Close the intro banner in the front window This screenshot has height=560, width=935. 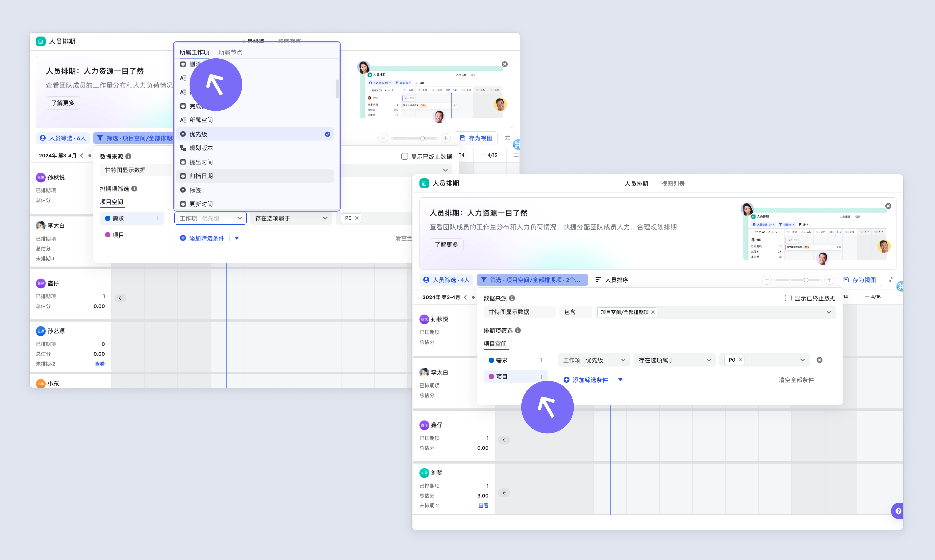coord(888,206)
